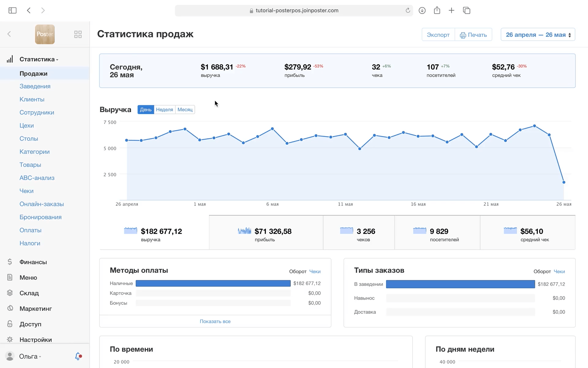Click the 26 мая data point on chart
588x368 pixels.
564,182
